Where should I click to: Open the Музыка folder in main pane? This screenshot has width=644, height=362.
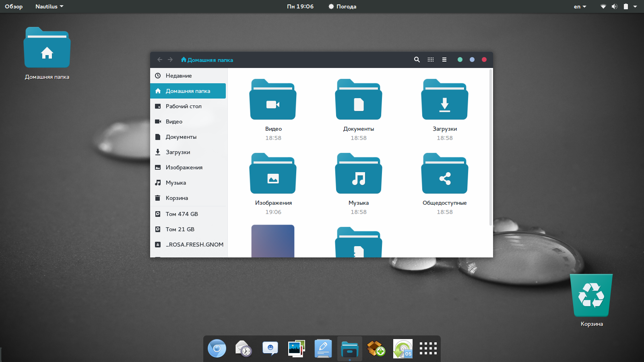pyautogui.click(x=358, y=174)
